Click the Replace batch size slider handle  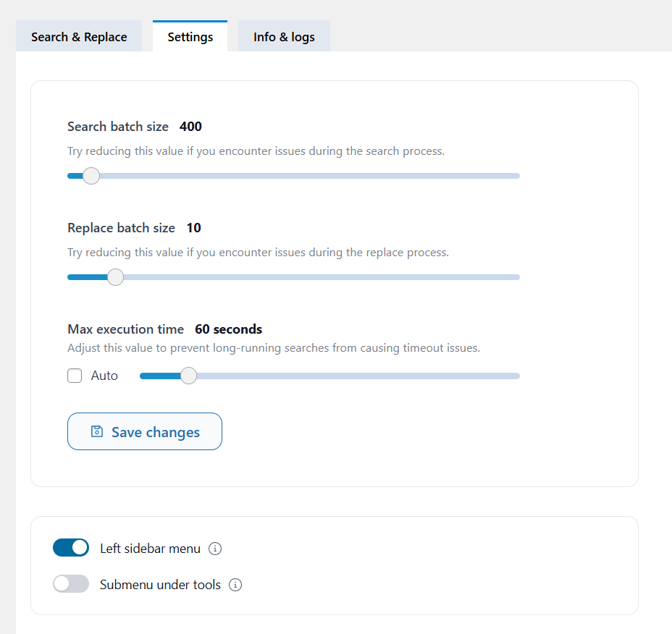(x=115, y=276)
